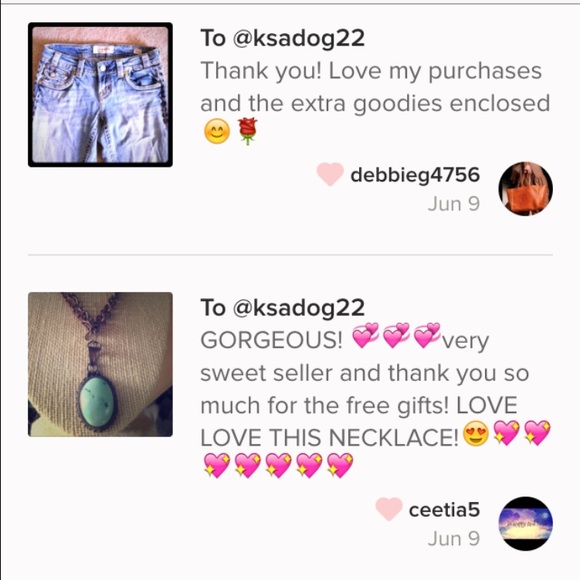Select the Jun 9 date under ceetia5
The height and width of the screenshot is (580, 580).
454,539
